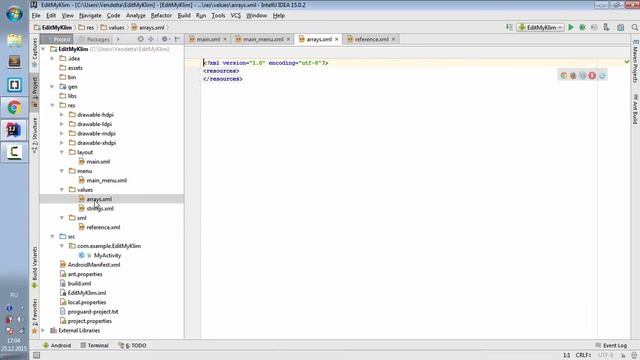Collapse the layout folder
Screen dimensions: 640x360
click(62, 152)
